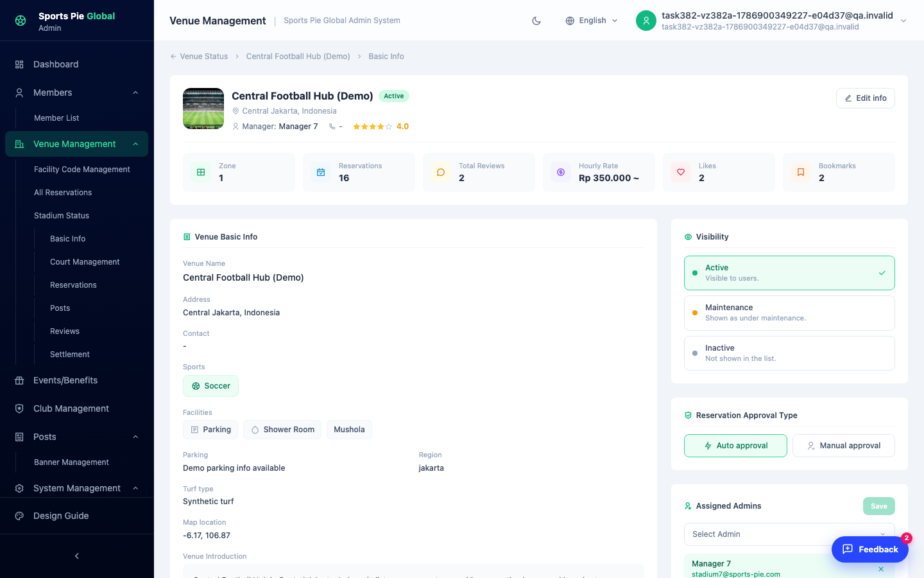Screen dimensions: 924x578
Task: Open the English language dropdown
Action: click(x=592, y=21)
